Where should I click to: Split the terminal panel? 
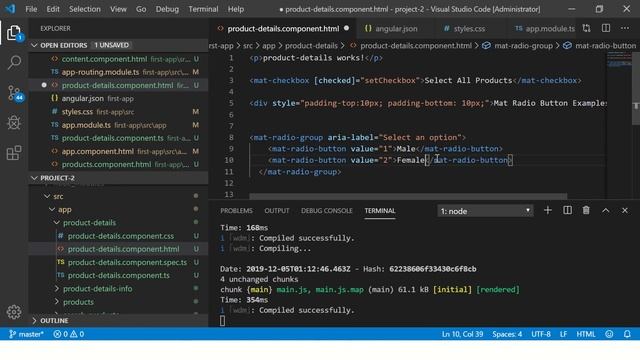567,210
